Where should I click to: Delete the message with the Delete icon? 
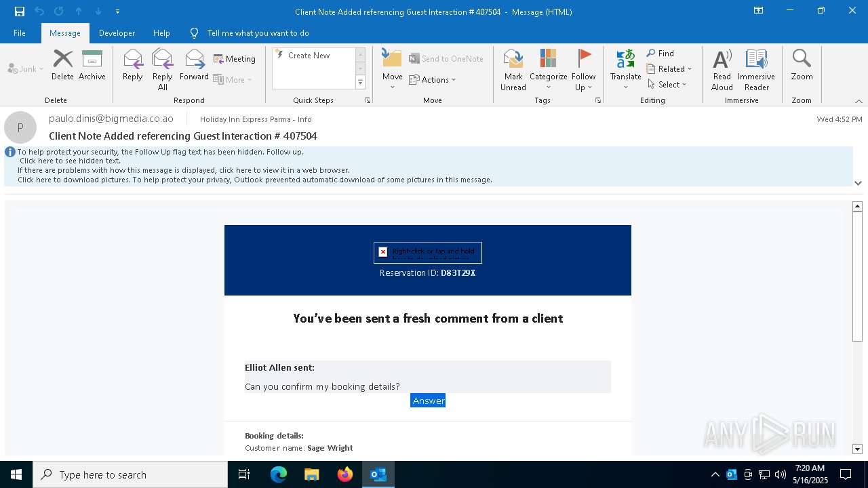point(62,65)
